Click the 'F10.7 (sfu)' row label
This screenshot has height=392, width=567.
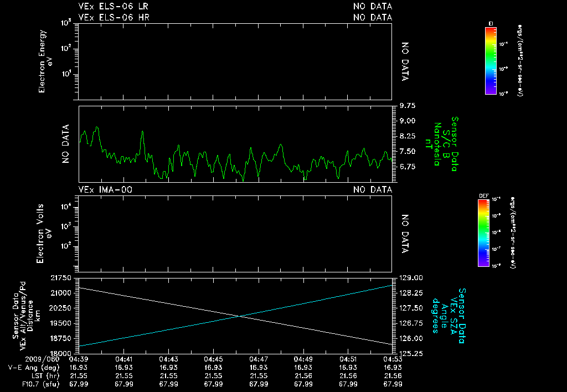tap(40, 384)
